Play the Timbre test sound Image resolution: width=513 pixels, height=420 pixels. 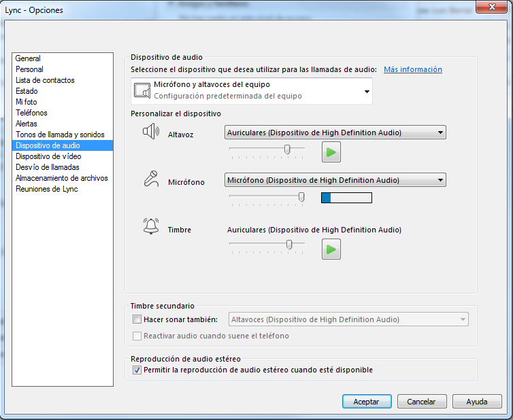(x=331, y=249)
